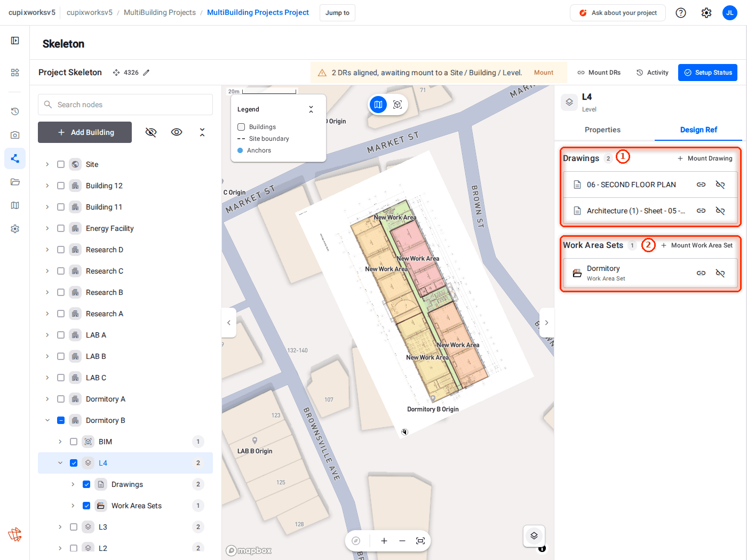This screenshot has width=747, height=560.
Task: Collapse the Dormitory B node
Action: pyautogui.click(x=47, y=420)
